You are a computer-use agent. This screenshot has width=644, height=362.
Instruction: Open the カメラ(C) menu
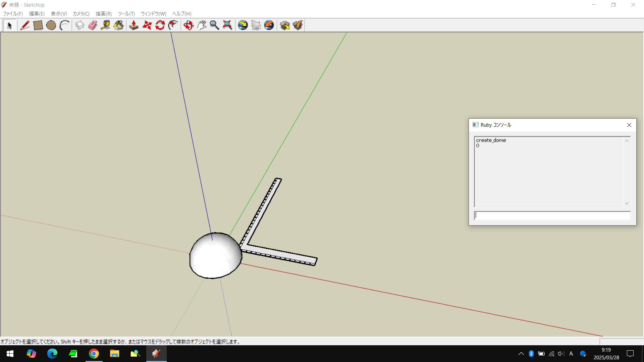[81, 14]
